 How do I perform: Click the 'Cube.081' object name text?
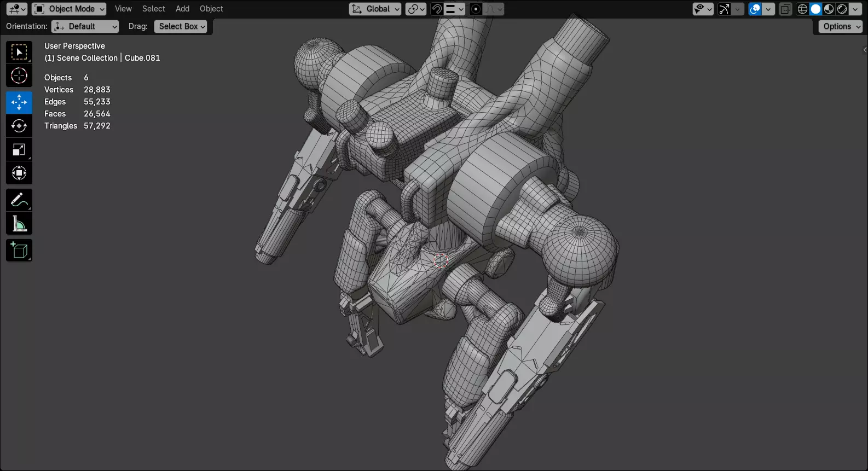point(142,58)
